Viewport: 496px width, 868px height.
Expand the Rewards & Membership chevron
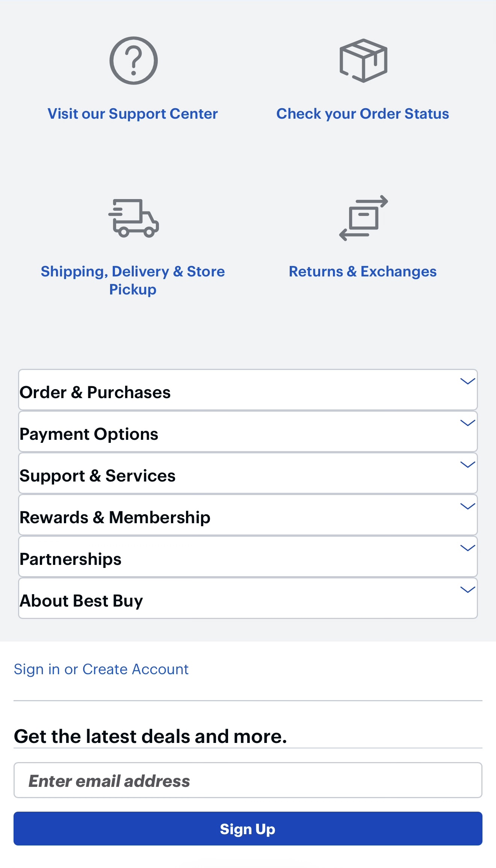click(467, 506)
